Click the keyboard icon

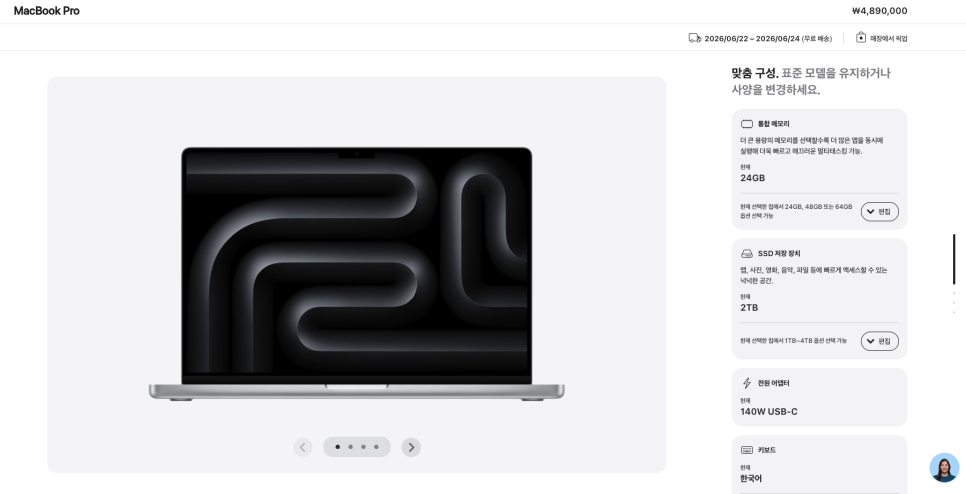[747, 450]
